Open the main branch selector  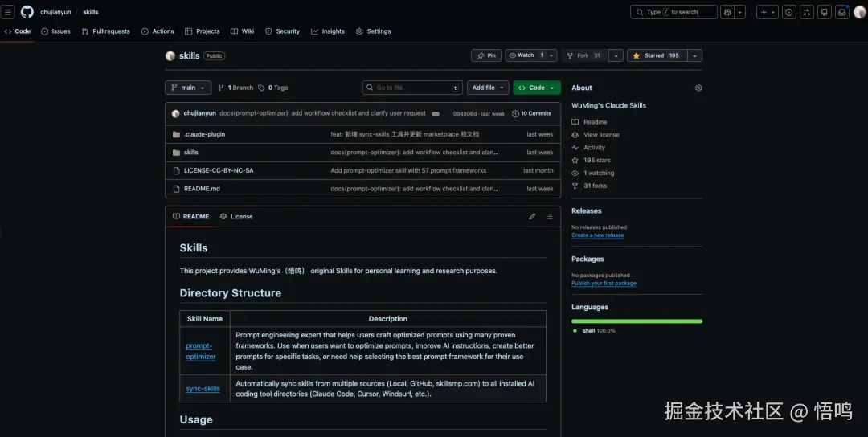pos(188,88)
